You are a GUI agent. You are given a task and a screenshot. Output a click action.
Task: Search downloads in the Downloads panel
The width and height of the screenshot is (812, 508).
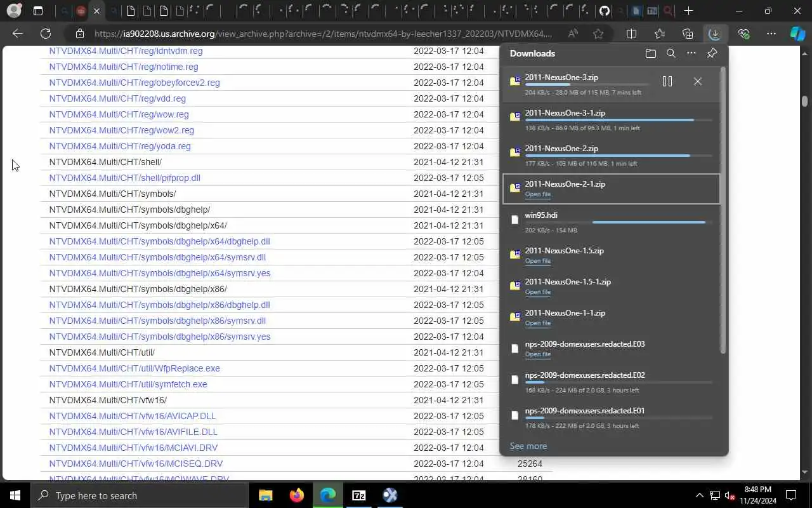coord(671,54)
